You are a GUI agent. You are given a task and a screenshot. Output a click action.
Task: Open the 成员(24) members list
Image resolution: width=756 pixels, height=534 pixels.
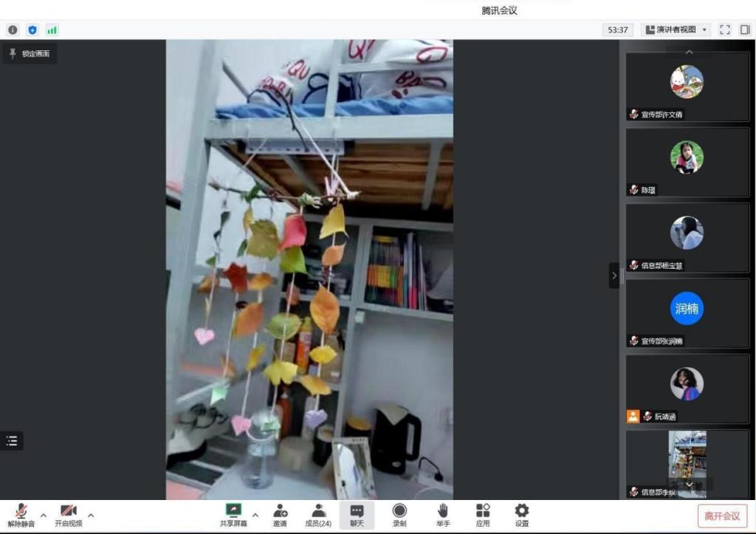click(318, 515)
